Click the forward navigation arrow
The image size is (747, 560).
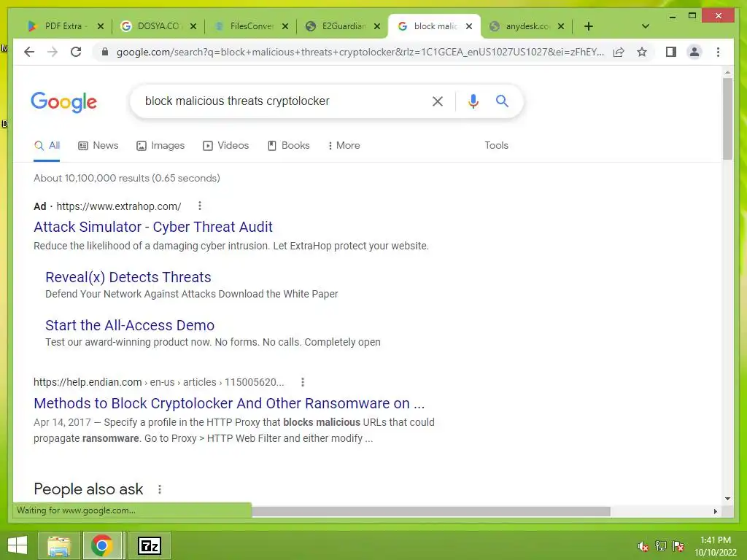click(53, 52)
